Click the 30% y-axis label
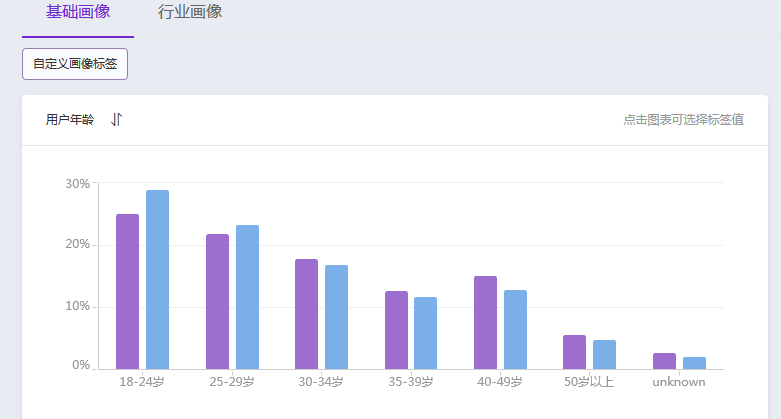 coord(78,184)
